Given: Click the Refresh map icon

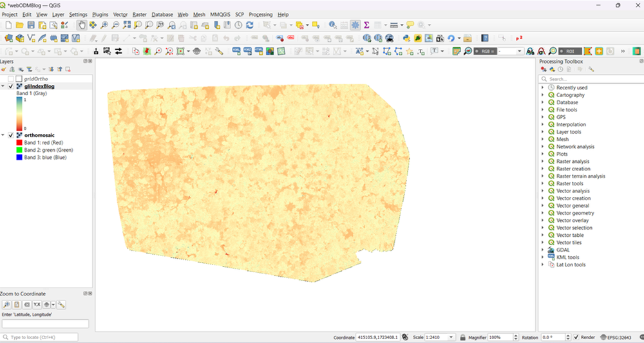Looking at the screenshot, I should pos(249,25).
